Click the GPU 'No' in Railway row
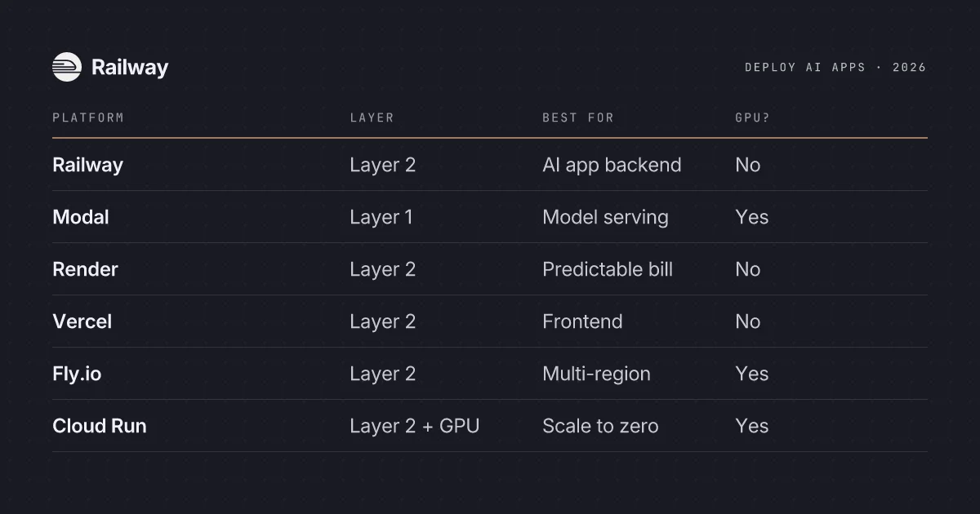Viewport: 980px width, 514px height. tap(748, 165)
